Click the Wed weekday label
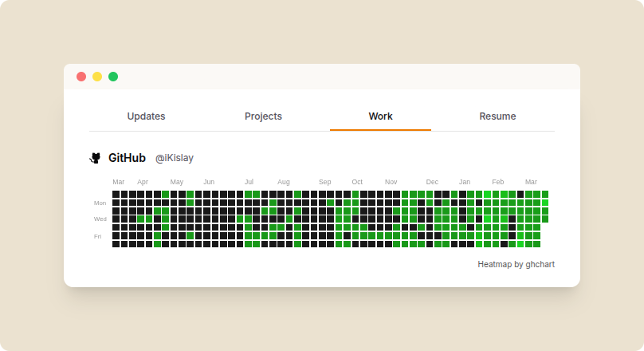644x351 pixels. 100,219
